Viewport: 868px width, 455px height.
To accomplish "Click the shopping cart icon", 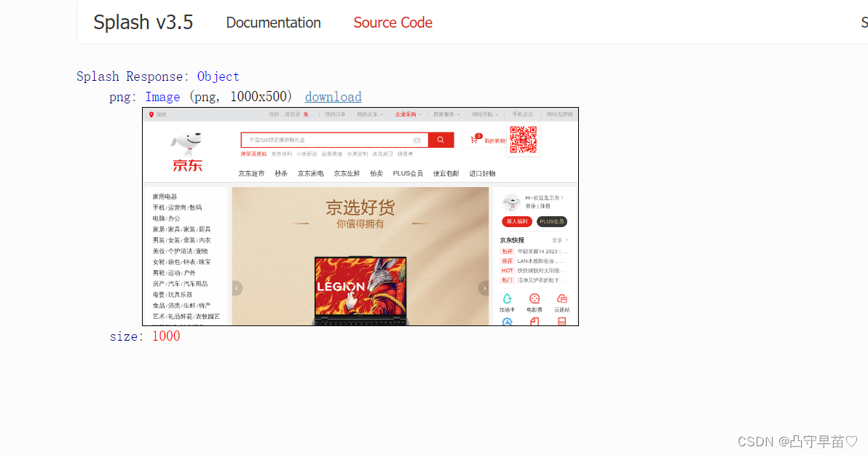I will tap(474, 140).
